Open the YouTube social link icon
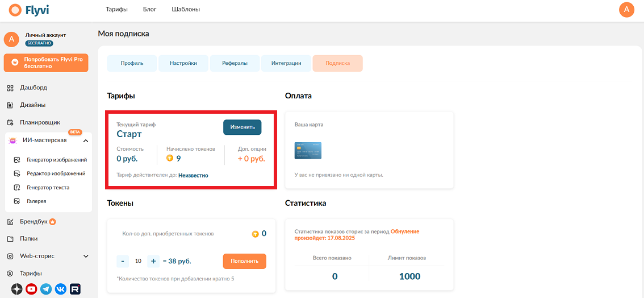 [31, 289]
